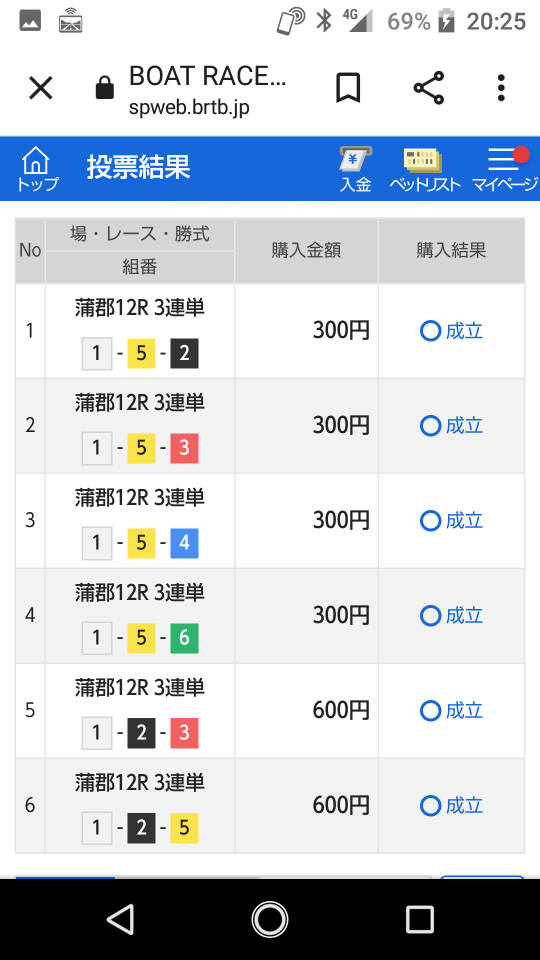Tap the トップ home icon

[x=36, y=169]
